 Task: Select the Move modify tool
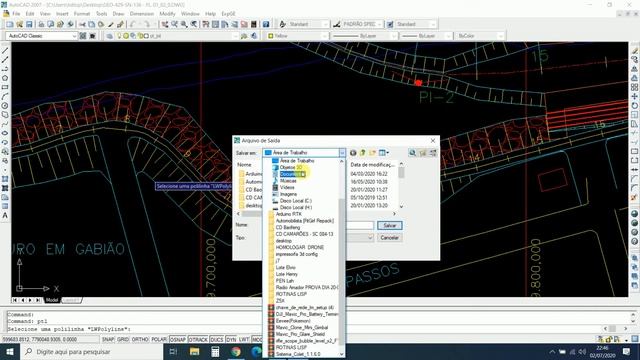pos(635,96)
